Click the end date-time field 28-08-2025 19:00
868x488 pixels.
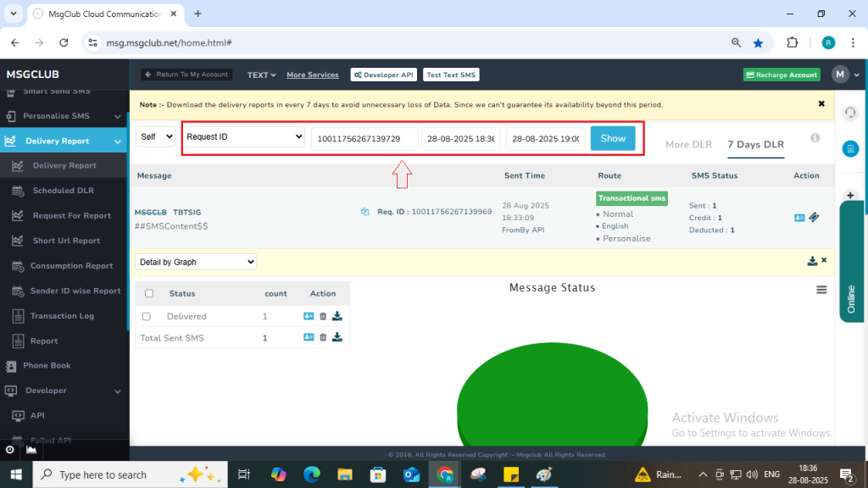[x=546, y=138]
